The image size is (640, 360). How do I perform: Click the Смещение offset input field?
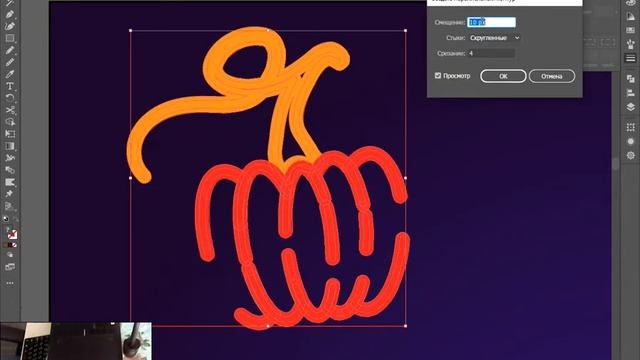491,22
